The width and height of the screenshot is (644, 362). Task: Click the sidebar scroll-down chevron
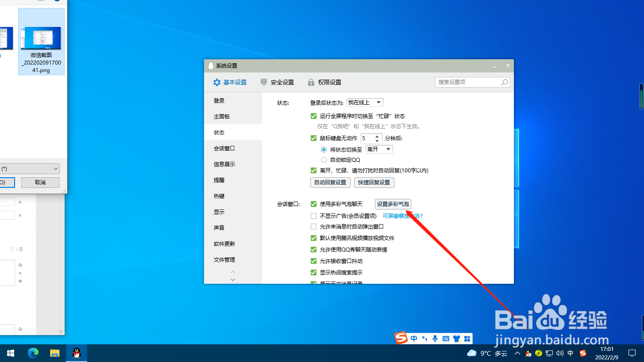click(233, 279)
